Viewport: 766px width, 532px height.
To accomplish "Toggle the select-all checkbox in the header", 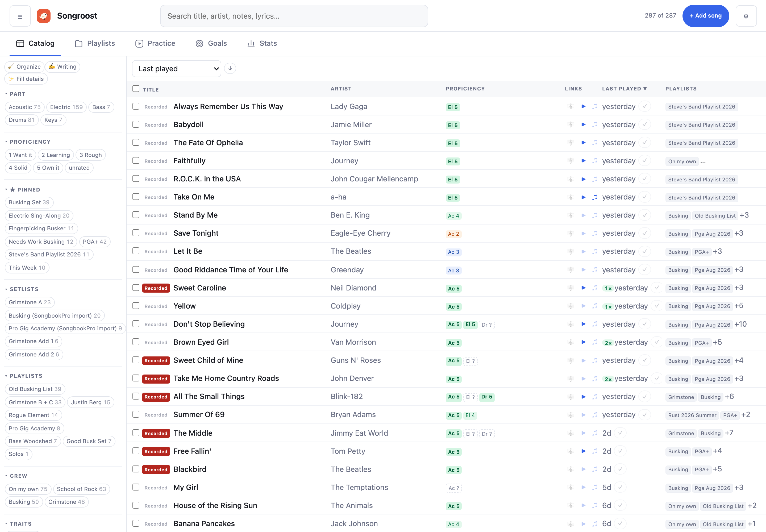I will [x=136, y=89].
